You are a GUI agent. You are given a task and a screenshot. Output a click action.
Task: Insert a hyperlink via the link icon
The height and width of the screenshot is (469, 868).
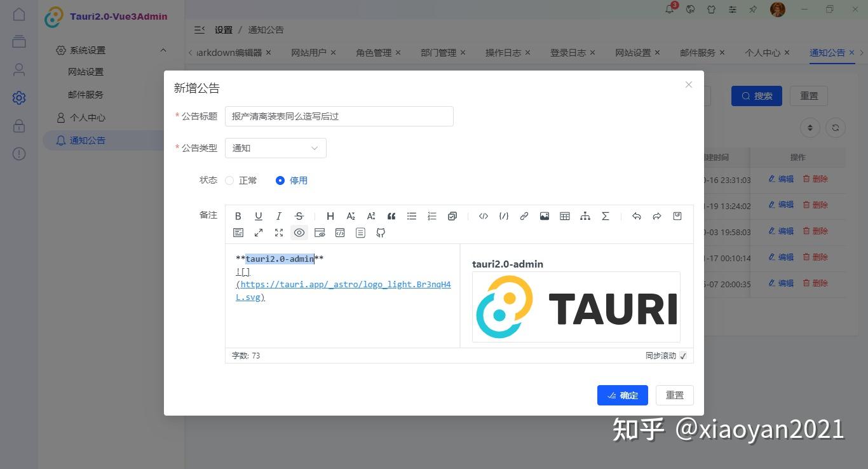pyautogui.click(x=524, y=216)
